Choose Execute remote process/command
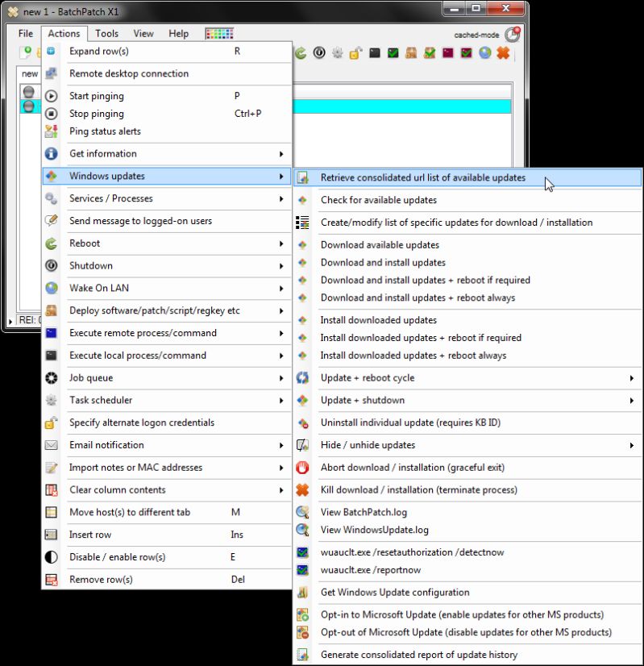The width and height of the screenshot is (644, 666). tap(167, 333)
